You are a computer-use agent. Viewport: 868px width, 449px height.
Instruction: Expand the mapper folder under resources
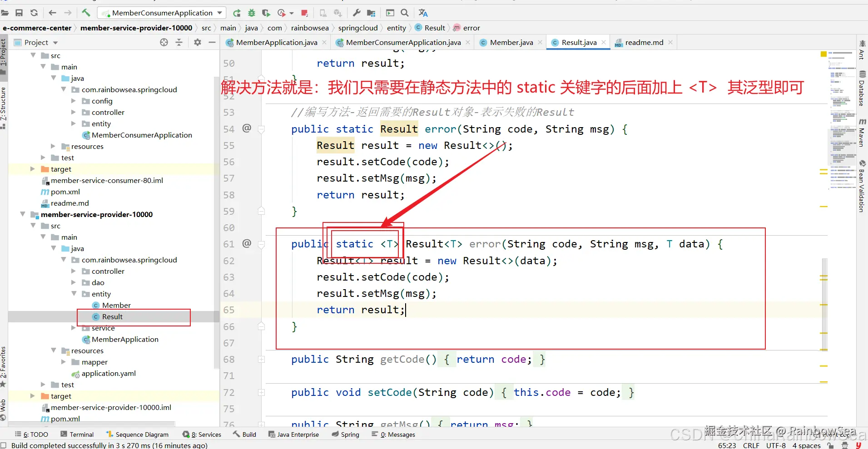pos(64,362)
